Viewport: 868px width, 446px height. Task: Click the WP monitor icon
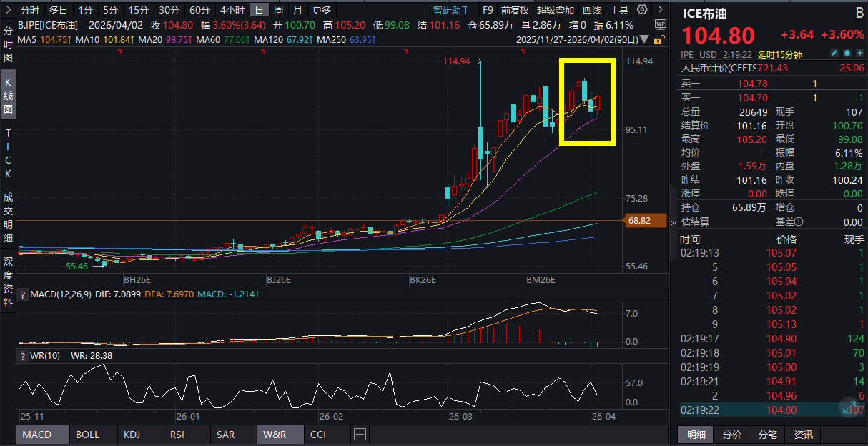point(659,25)
